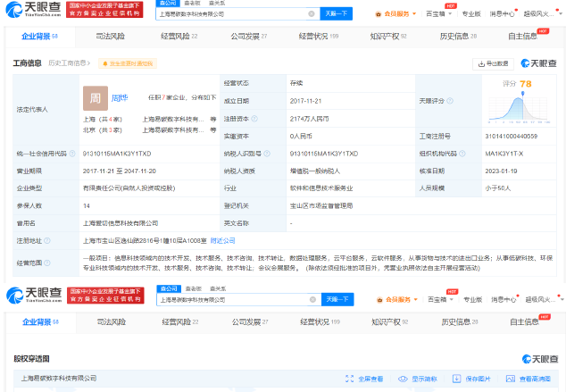566x392 pixels.
Task: Open the 自主信息 tab above 工商信息
Action: [x=522, y=36]
